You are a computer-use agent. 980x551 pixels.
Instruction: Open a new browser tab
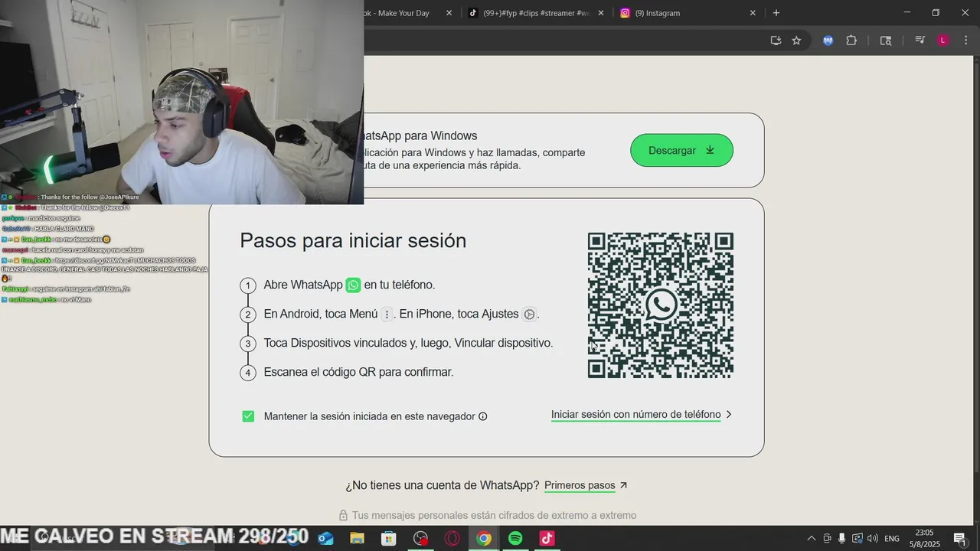point(776,13)
